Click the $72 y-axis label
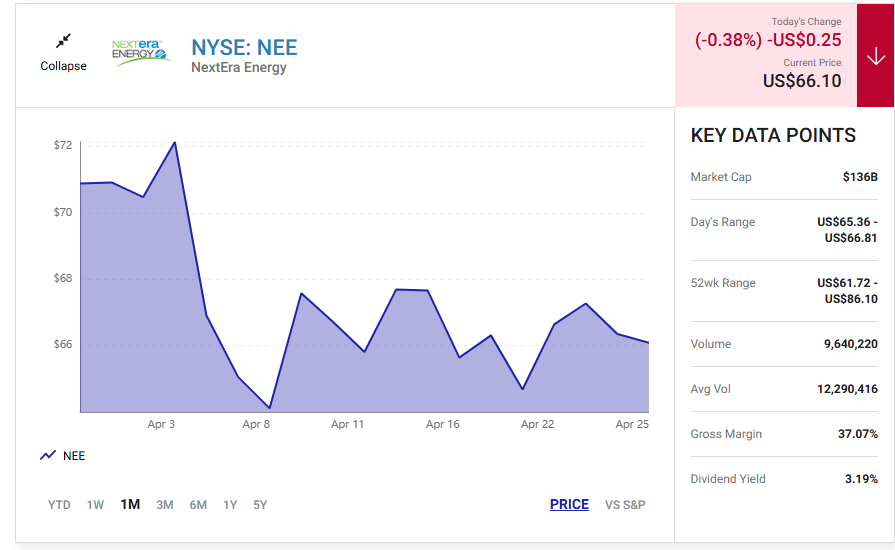 click(x=63, y=145)
